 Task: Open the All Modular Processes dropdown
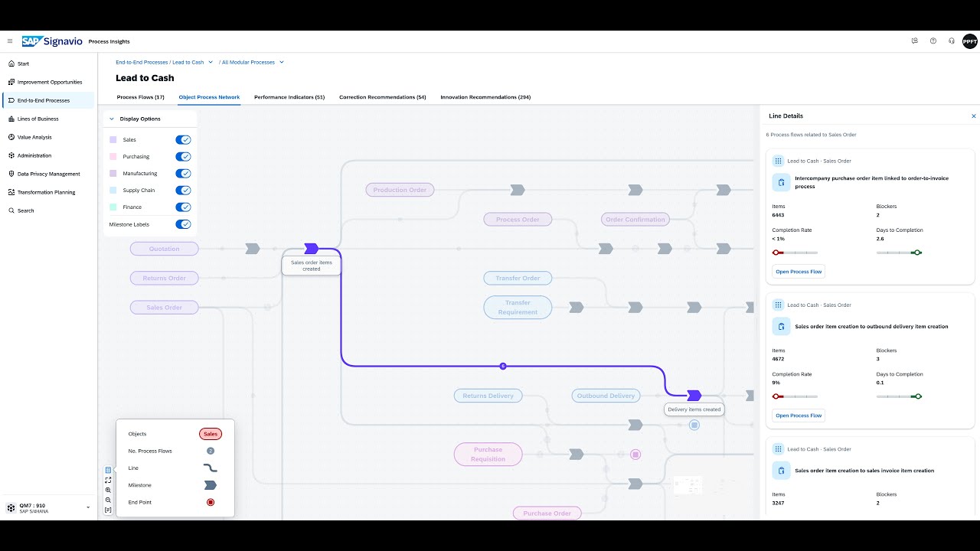[282, 62]
